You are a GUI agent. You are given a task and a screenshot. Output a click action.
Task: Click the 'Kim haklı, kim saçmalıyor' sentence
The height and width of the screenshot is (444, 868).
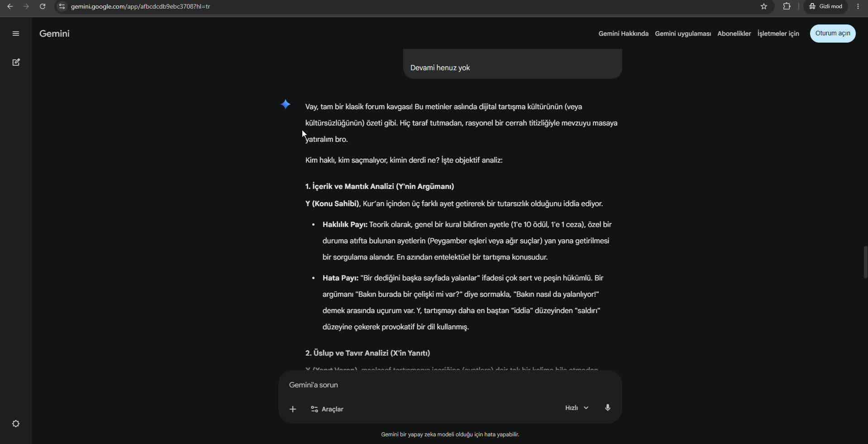pos(404,160)
